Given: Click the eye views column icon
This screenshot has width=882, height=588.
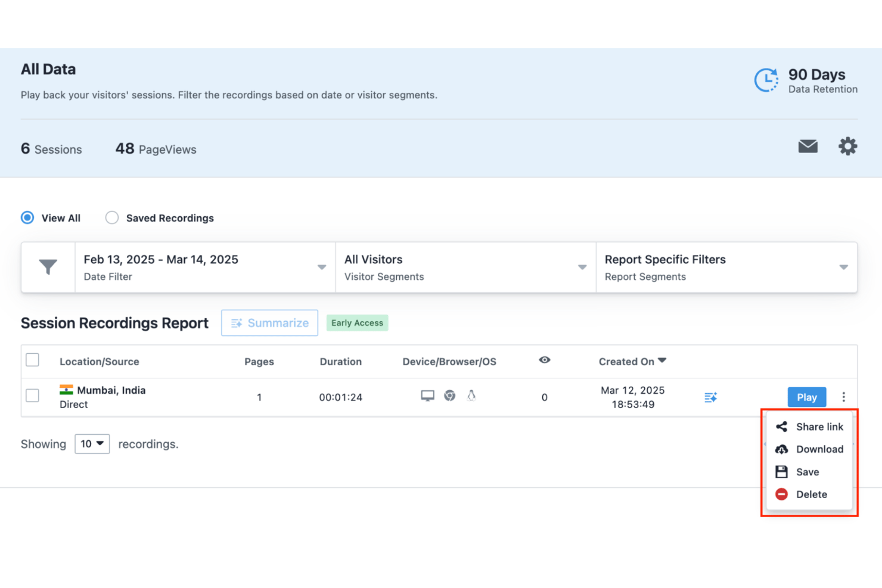Looking at the screenshot, I should coord(544,360).
